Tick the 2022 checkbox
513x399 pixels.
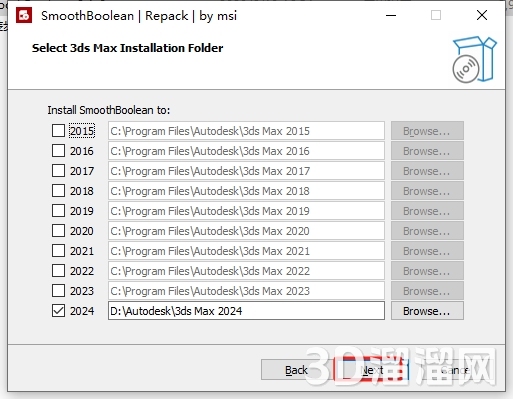tap(58, 271)
